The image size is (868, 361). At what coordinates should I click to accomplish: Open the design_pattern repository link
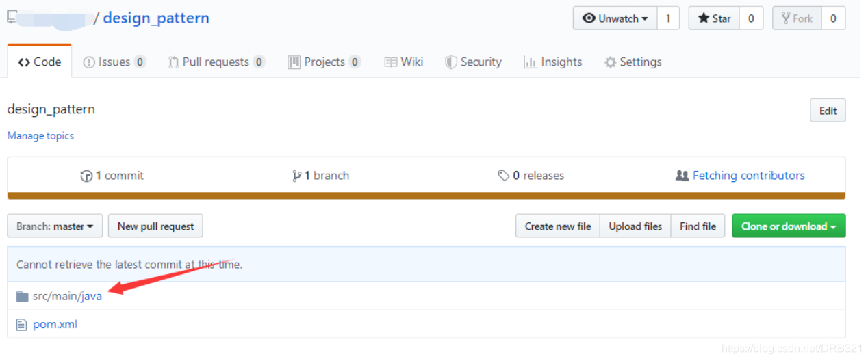click(156, 18)
